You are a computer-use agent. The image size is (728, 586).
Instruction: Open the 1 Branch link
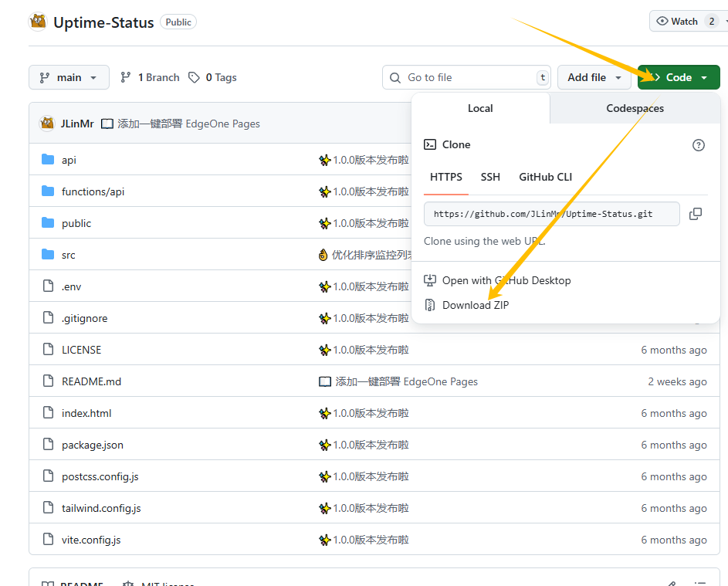[x=150, y=77]
